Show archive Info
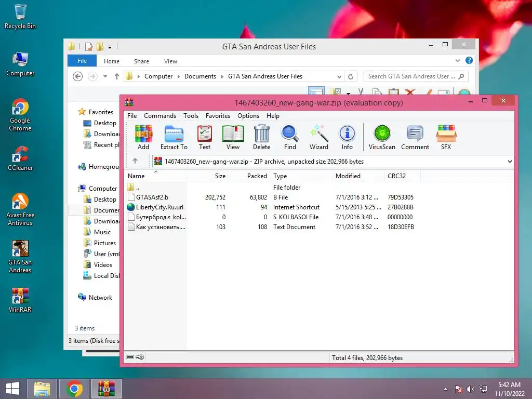 [347, 137]
